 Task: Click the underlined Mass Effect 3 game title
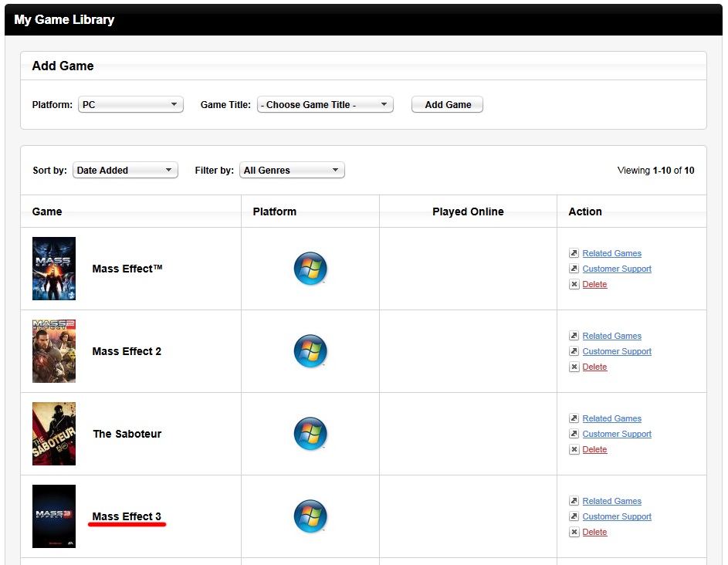[127, 516]
